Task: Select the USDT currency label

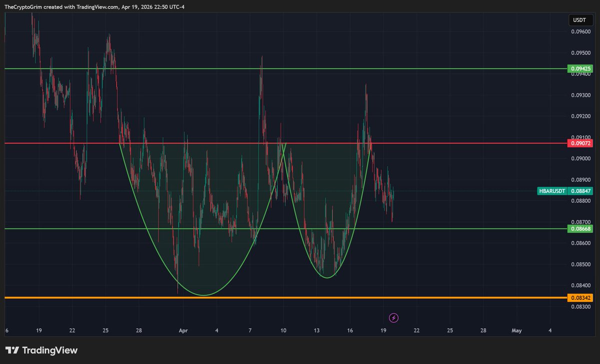Action: [580, 20]
